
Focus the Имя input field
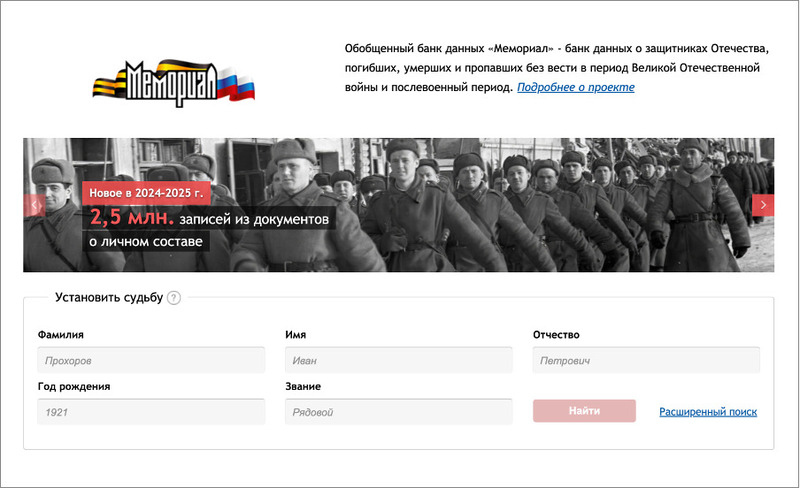[x=398, y=360]
